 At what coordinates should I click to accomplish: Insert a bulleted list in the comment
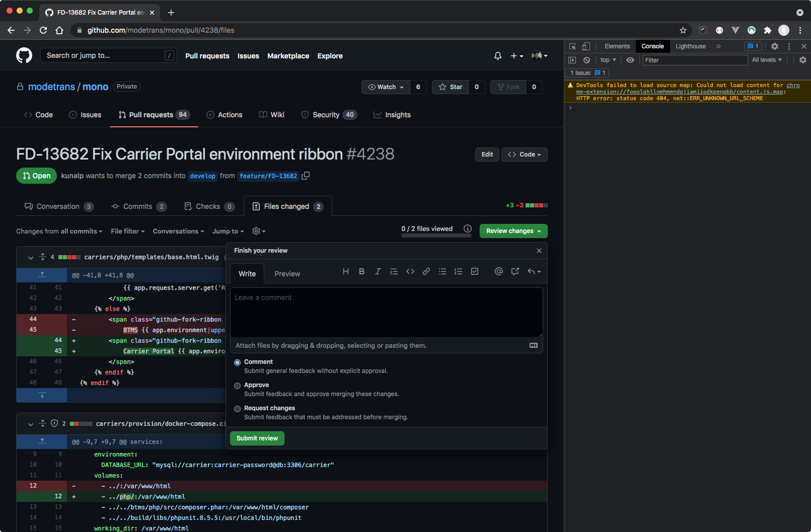tap(443, 271)
